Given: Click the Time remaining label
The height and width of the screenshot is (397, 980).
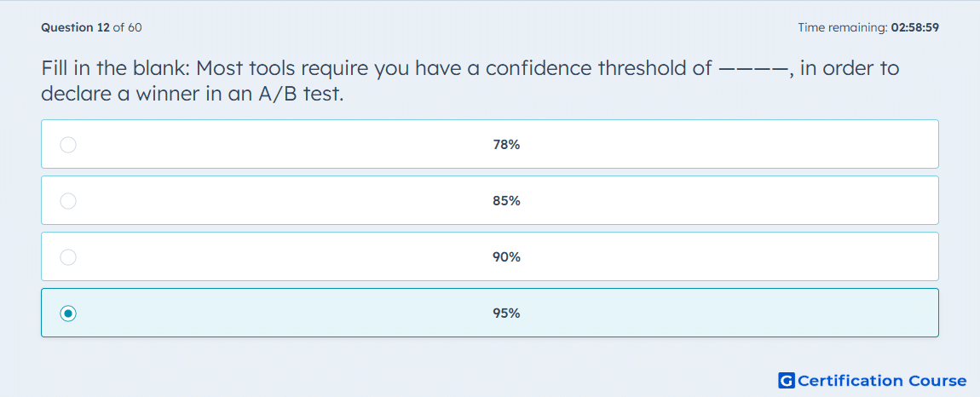Looking at the screenshot, I should click(842, 27).
